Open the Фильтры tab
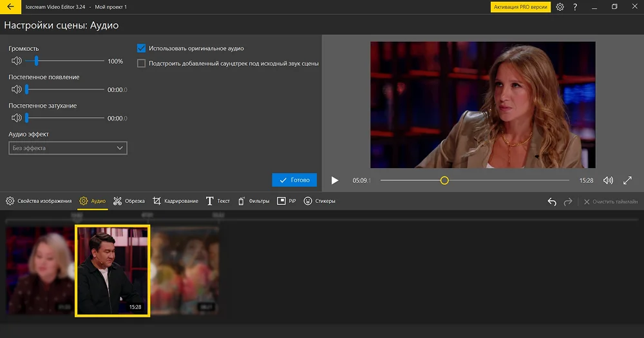644x338 pixels. pyautogui.click(x=254, y=201)
